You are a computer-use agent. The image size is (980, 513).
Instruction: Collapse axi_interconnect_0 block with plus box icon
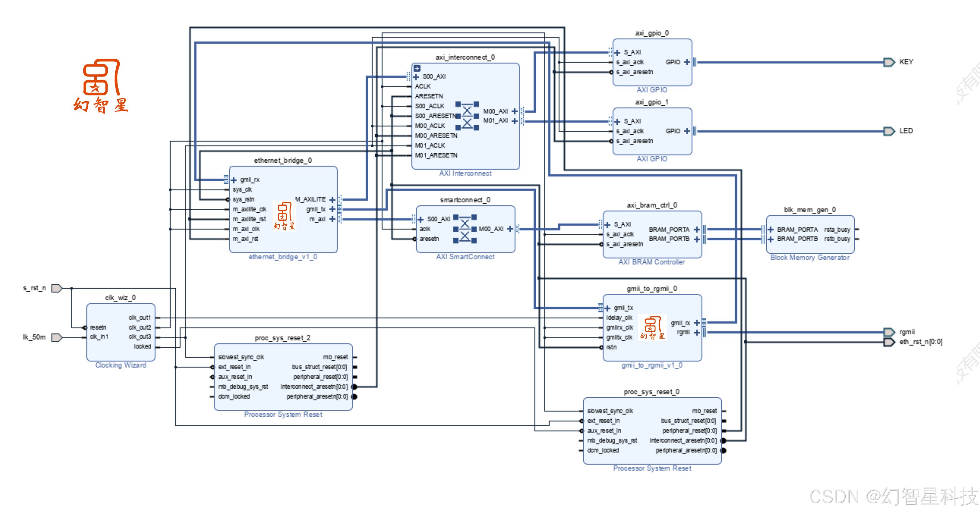pyautogui.click(x=417, y=68)
